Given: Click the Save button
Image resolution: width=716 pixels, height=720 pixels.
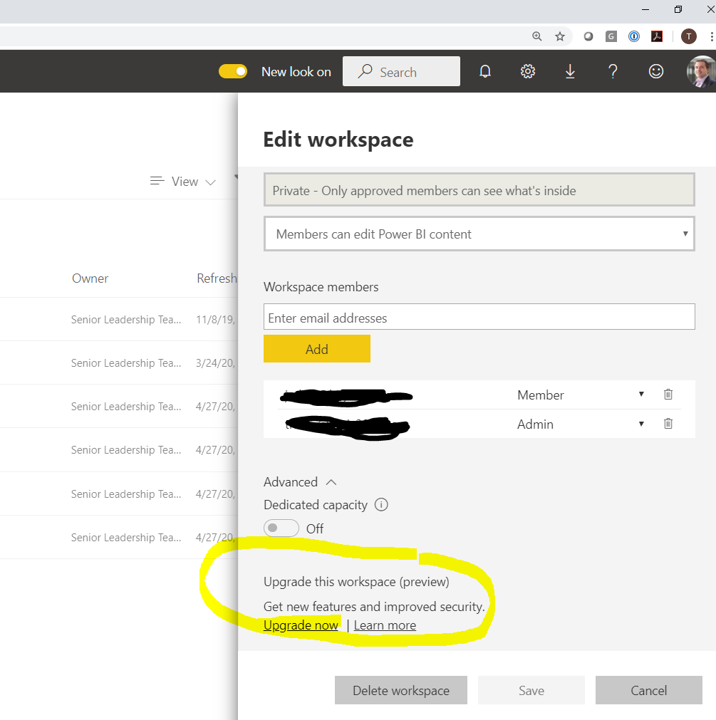Looking at the screenshot, I should click(531, 690).
